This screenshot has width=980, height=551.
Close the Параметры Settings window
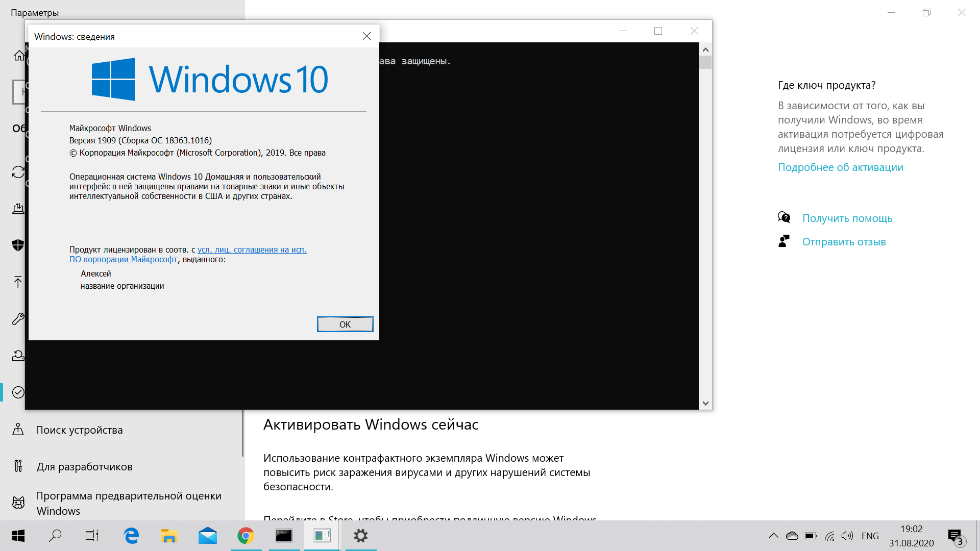(x=962, y=13)
